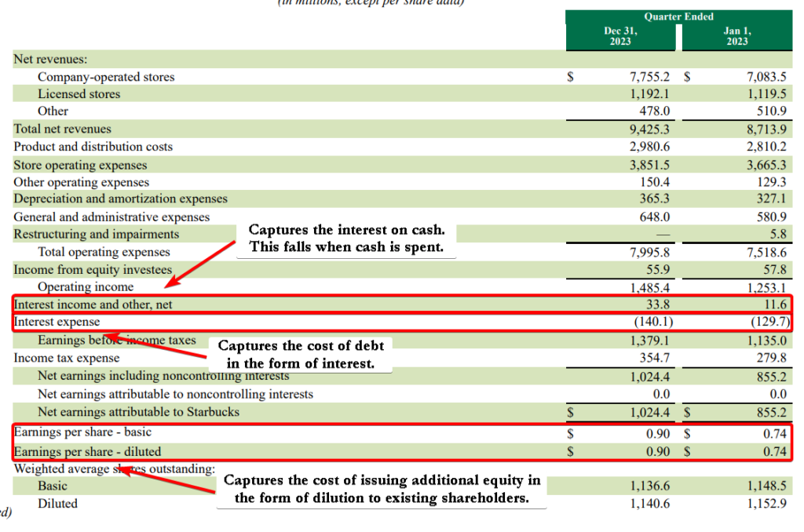The width and height of the screenshot is (804, 532).
Task: Click other operating expenses value 150.4
Action: (x=655, y=182)
